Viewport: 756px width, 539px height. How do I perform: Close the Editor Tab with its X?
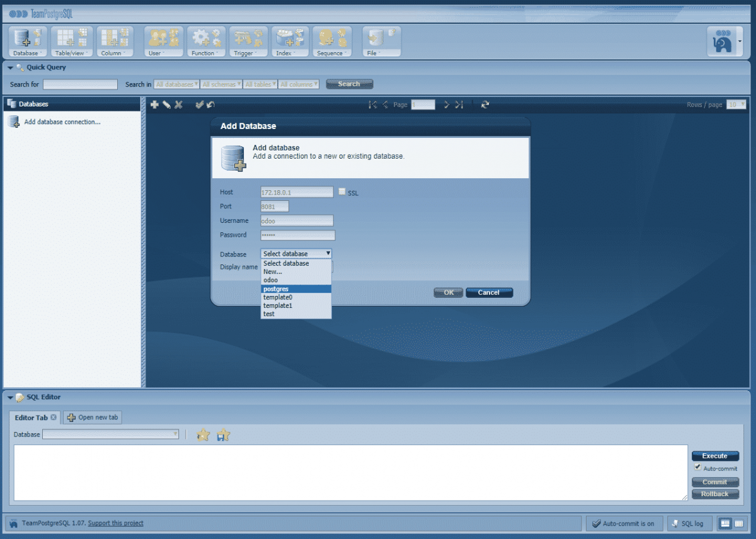point(54,417)
